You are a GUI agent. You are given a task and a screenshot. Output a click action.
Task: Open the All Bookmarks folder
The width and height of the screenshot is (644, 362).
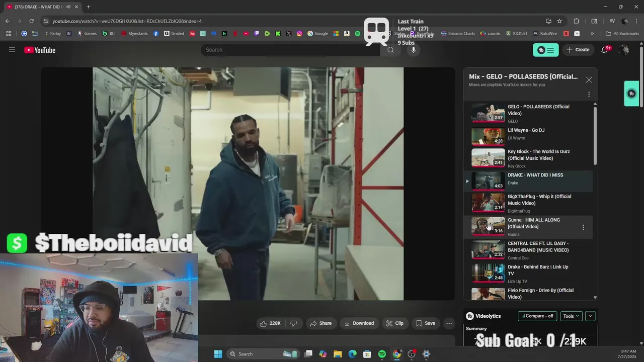[622, 34]
